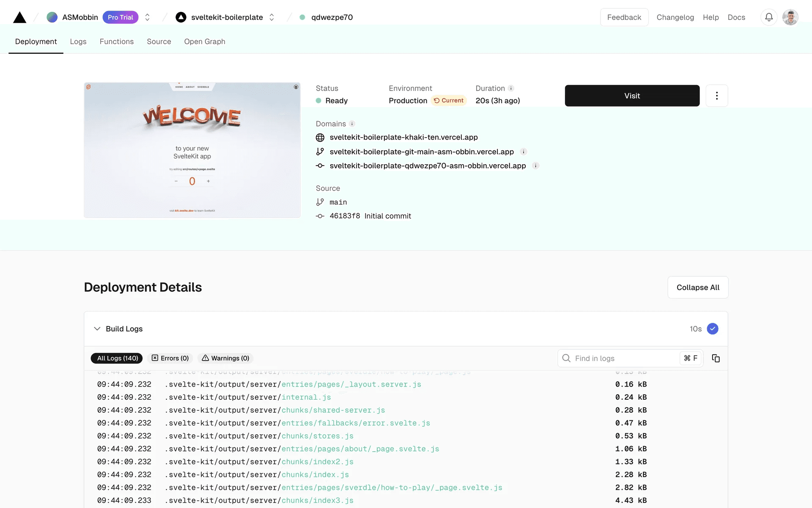
Task: Open the sveltekit-boilerplate project switcher
Action: tap(272, 17)
